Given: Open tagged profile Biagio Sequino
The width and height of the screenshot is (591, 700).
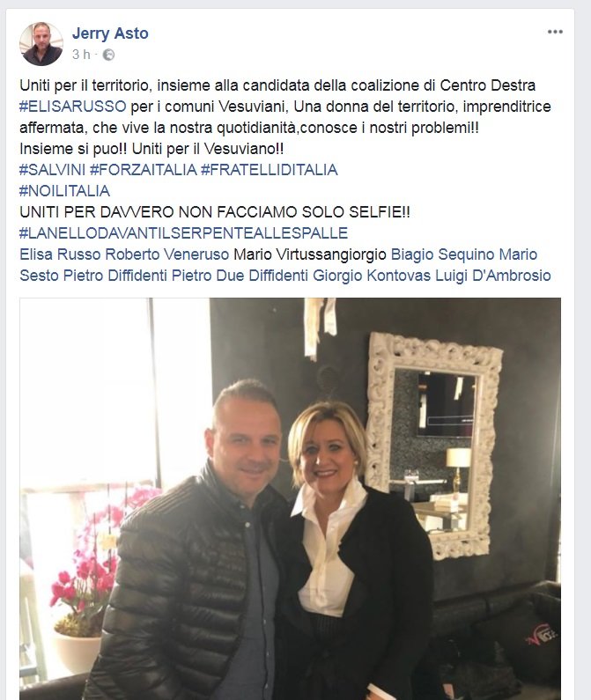Looking at the screenshot, I should coord(443,254).
